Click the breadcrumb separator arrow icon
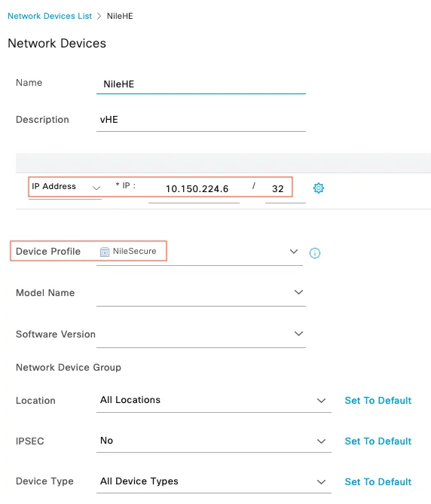Image resolution: width=431 pixels, height=504 pixels. [99, 16]
